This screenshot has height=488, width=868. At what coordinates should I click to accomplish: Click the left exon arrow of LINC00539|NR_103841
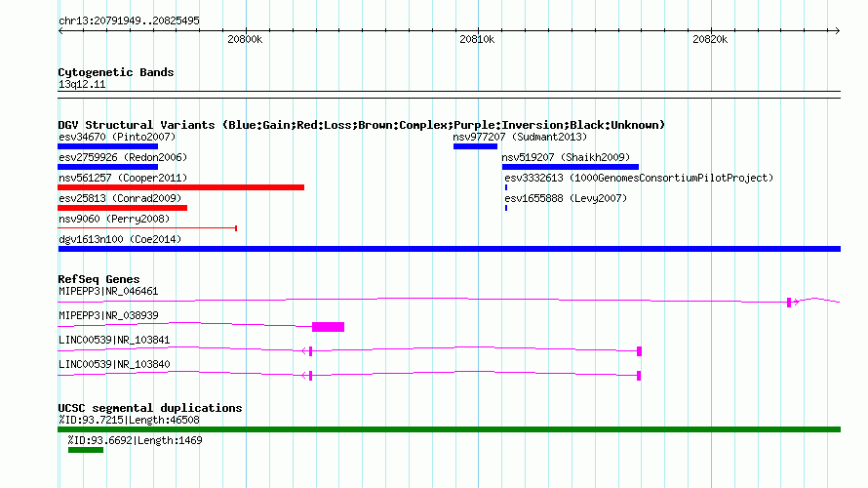[x=307, y=351]
